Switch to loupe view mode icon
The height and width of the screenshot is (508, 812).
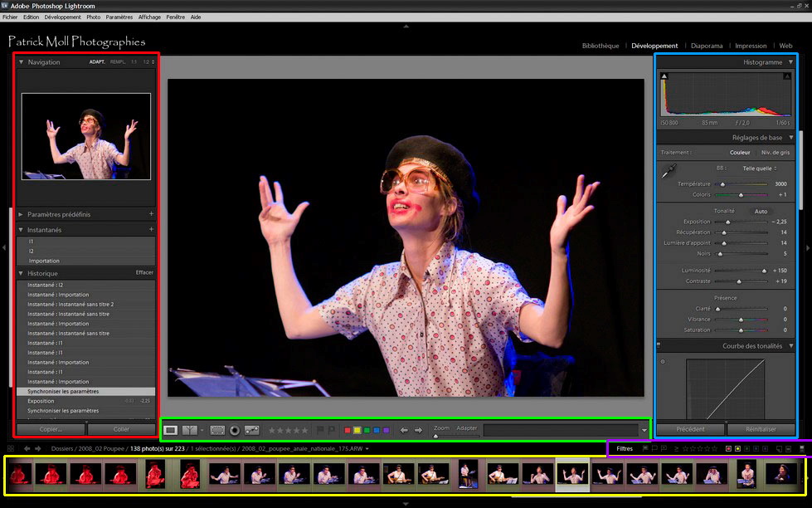click(171, 430)
